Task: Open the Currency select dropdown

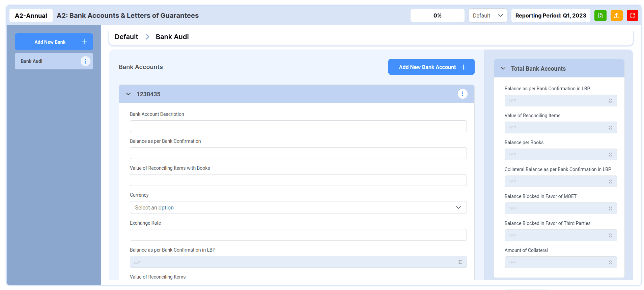Action: tap(298, 207)
